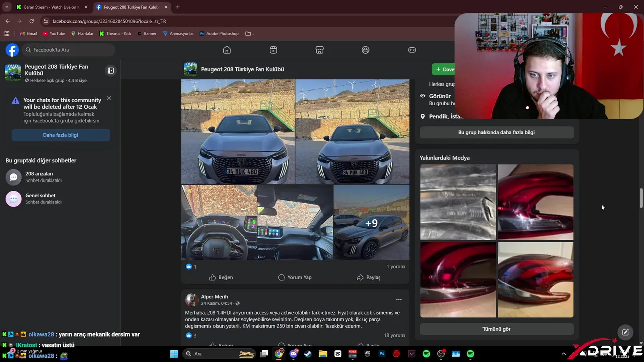The height and width of the screenshot is (362, 644).
Task: Open the Thearus - Kick bookmark
Action: 115,34
